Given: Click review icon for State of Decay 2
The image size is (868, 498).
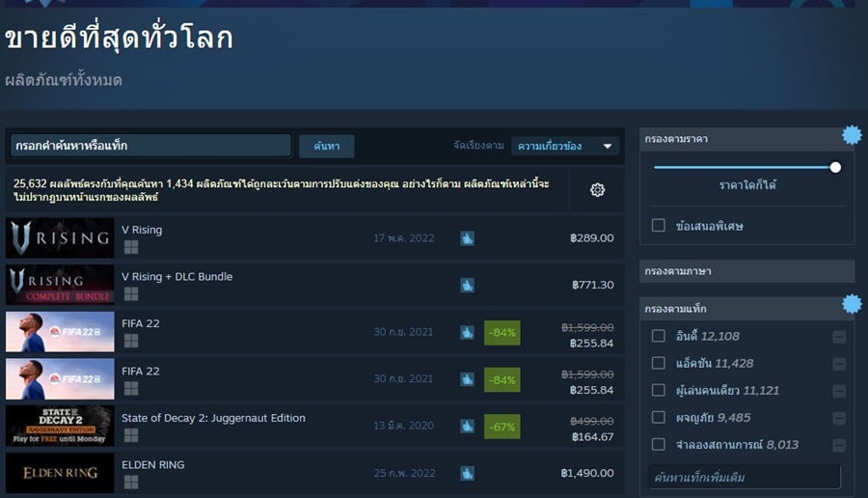Looking at the screenshot, I should click(467, 426).
